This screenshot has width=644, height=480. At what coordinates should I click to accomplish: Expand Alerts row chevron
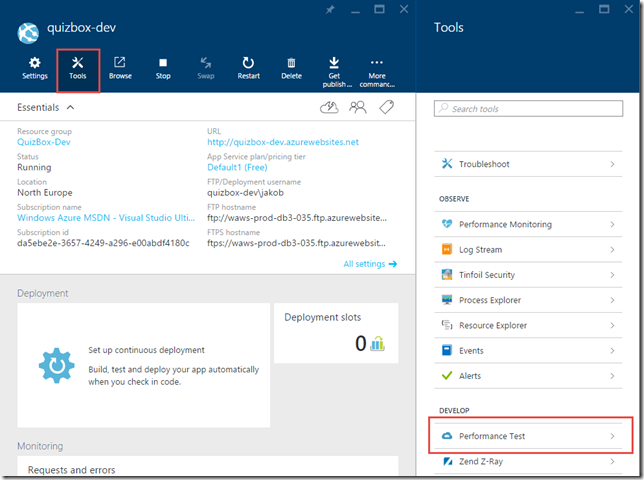click(612, 376)
